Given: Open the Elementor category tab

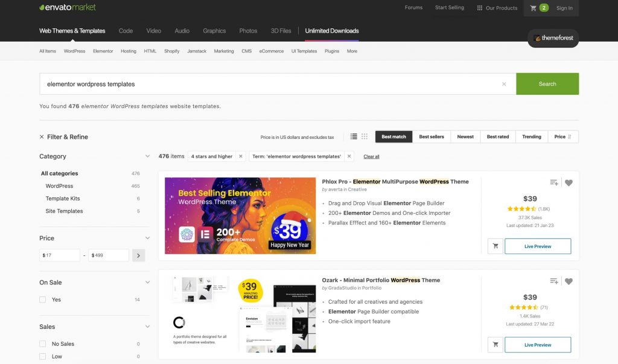Looking at the screenshot, I should click(103, 51).
